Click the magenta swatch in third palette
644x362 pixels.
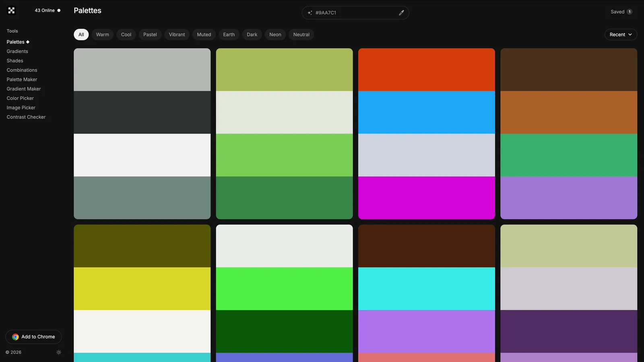tap(427, 198)
